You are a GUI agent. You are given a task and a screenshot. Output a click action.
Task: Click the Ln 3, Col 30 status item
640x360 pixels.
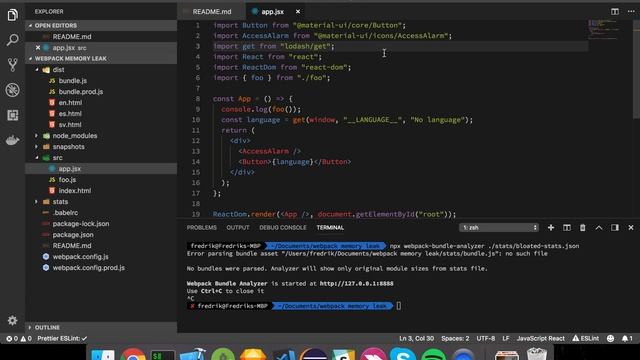coord(416,338)
